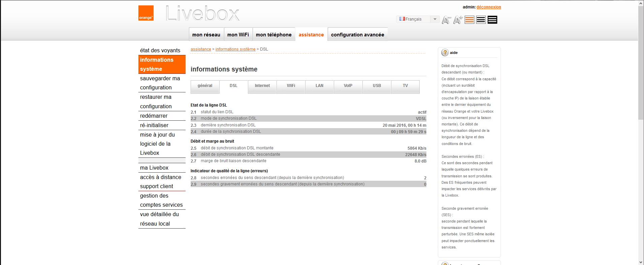This screenshot has height=265, width=644.
Task: Click the page vertical scrollbar thumb
Action: click(x=641, y=63)
